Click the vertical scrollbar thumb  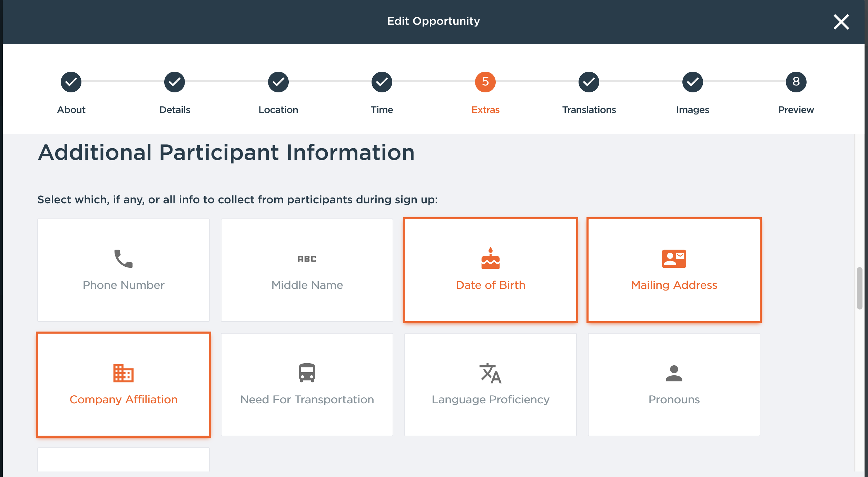click(x=859, y=288)
